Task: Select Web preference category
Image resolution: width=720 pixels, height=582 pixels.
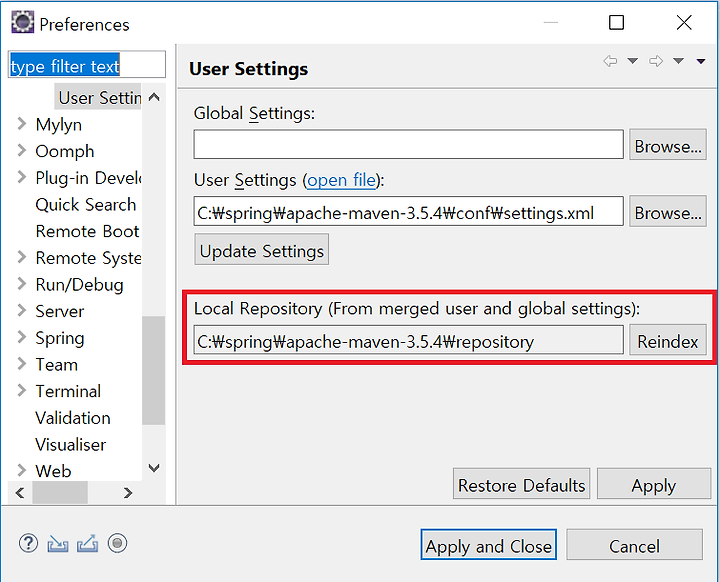Action: 53,471
